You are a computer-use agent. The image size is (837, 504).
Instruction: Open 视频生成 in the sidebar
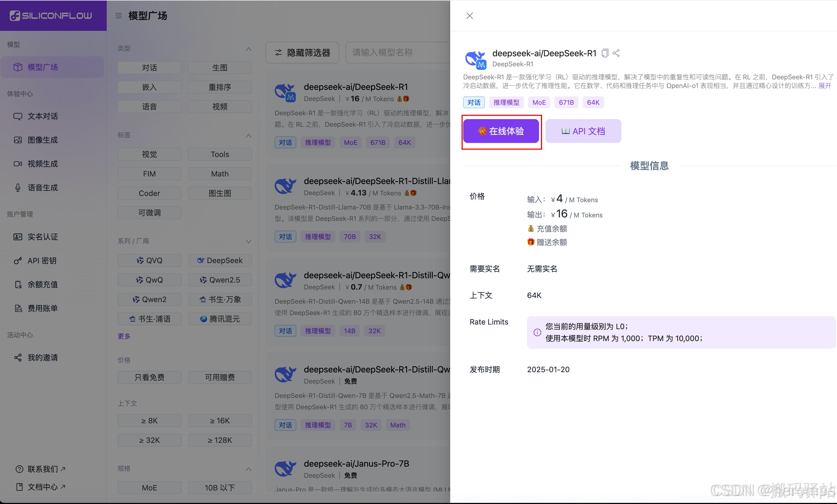coord(43,163)
